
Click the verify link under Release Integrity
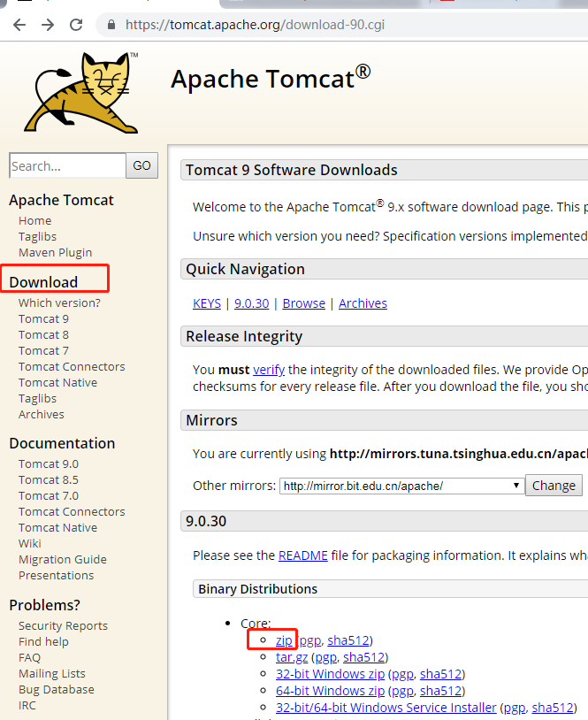pos(269,369)
